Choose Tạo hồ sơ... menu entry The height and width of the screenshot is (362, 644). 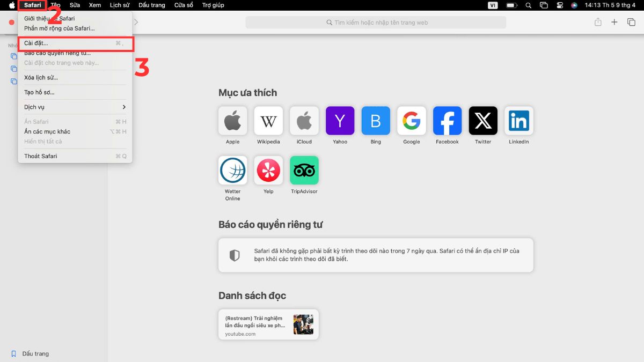(x=39, y=92)
